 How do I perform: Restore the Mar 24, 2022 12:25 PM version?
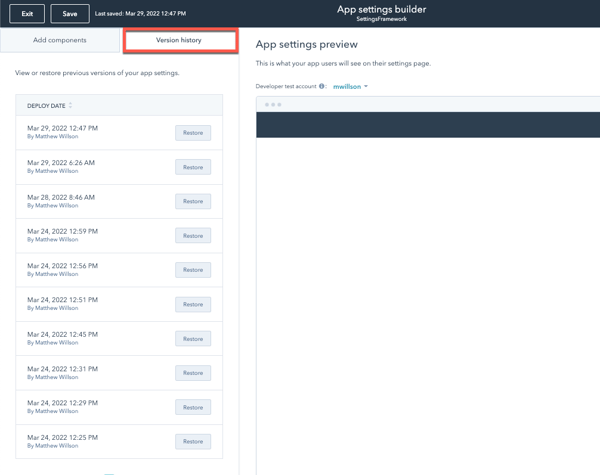click(x=193, y=441)
